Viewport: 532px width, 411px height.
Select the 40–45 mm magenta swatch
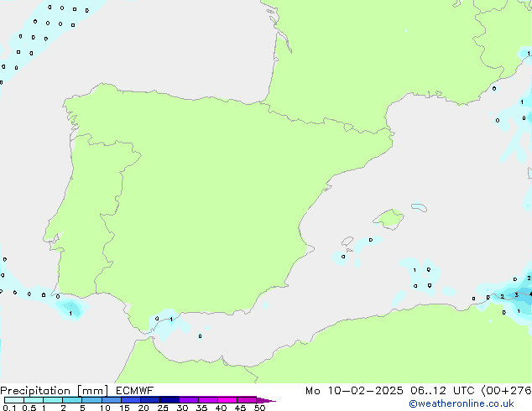[x=227, y=400]
